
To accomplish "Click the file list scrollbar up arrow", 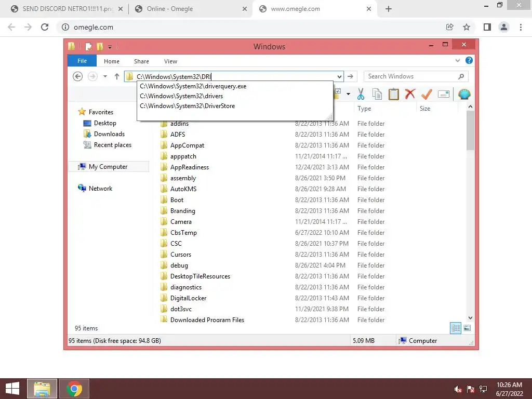I will [470, 107].
